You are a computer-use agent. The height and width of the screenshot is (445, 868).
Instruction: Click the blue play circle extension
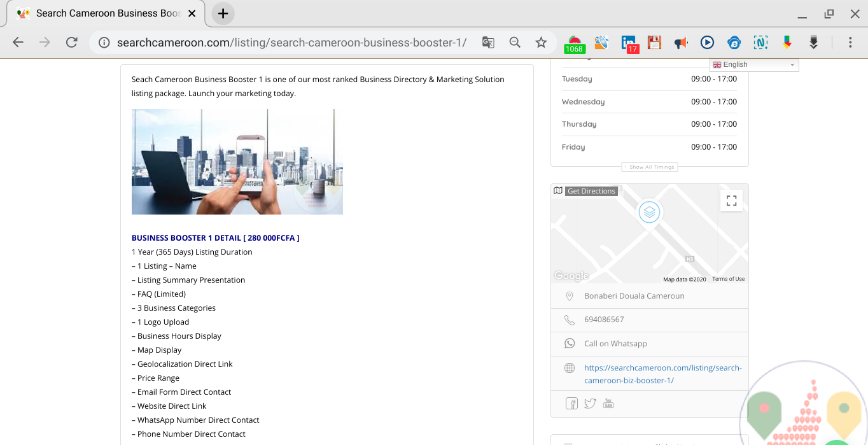coord(707,43)
